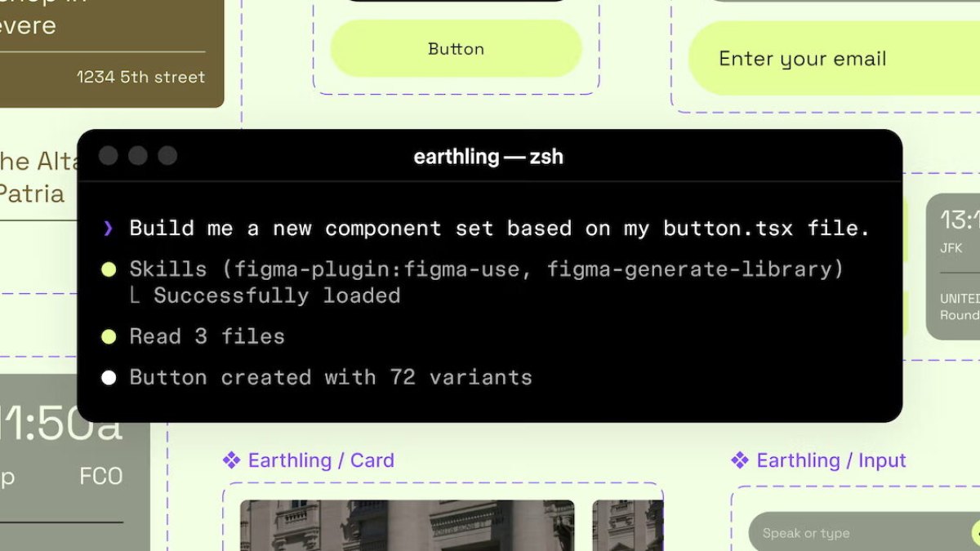Click the component icon beside Earthling / Input

point(740,460)
